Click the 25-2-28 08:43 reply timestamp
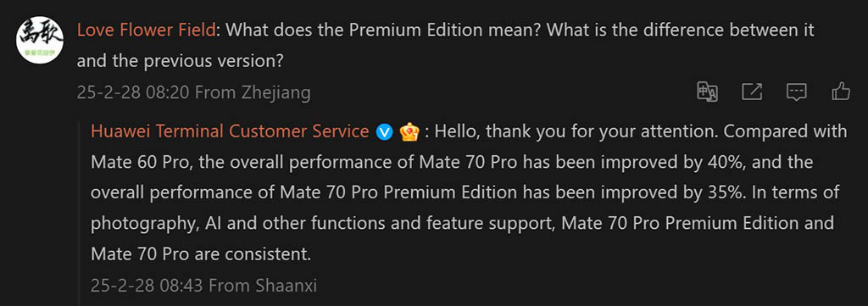Image resolution: width=868 pixels, height=306 pixels. 147,286
